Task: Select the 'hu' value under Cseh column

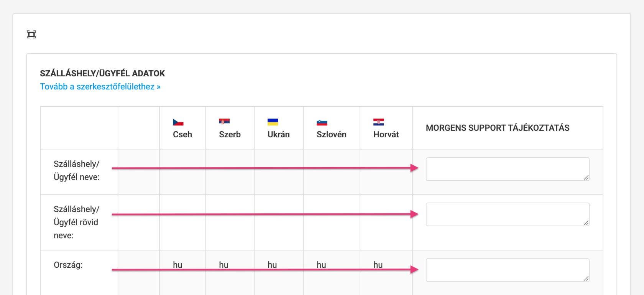Action: (177, 264)
